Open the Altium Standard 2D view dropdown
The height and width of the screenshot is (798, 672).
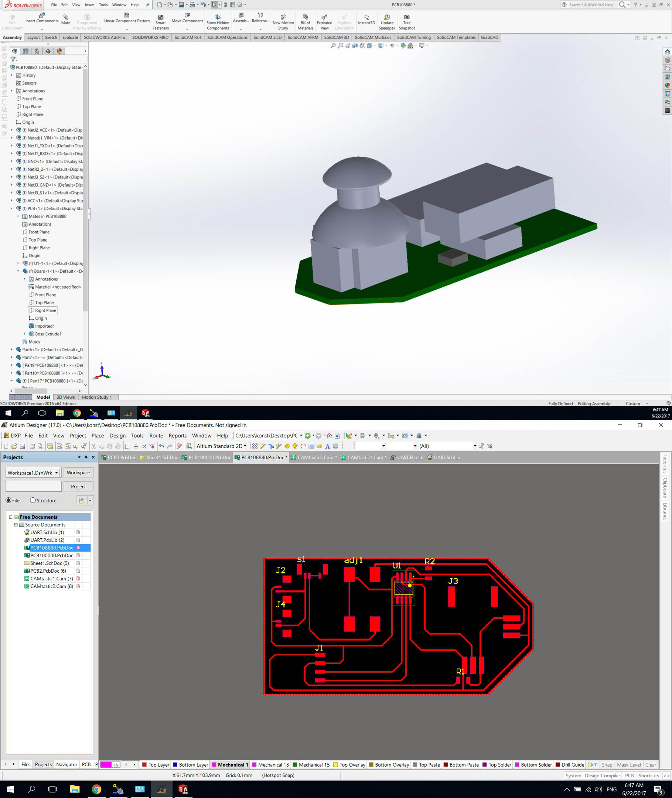tap(245, 446)
